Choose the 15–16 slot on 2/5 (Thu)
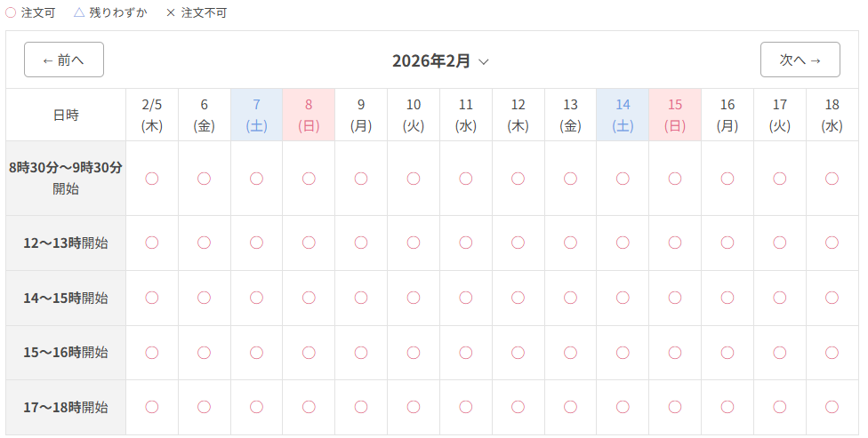Screen dimensions: 868x438 click(x=152, y=353)
